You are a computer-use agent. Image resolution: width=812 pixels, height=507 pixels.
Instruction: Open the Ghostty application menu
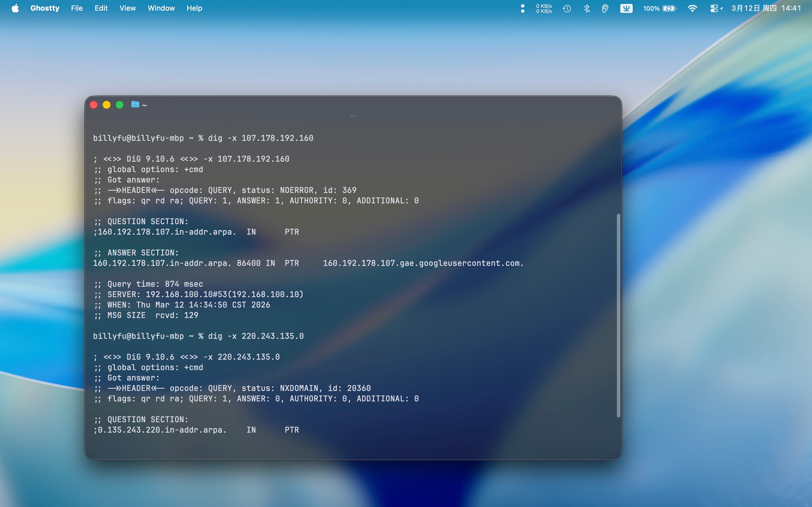pyautogui.click(x=45, y=8)
